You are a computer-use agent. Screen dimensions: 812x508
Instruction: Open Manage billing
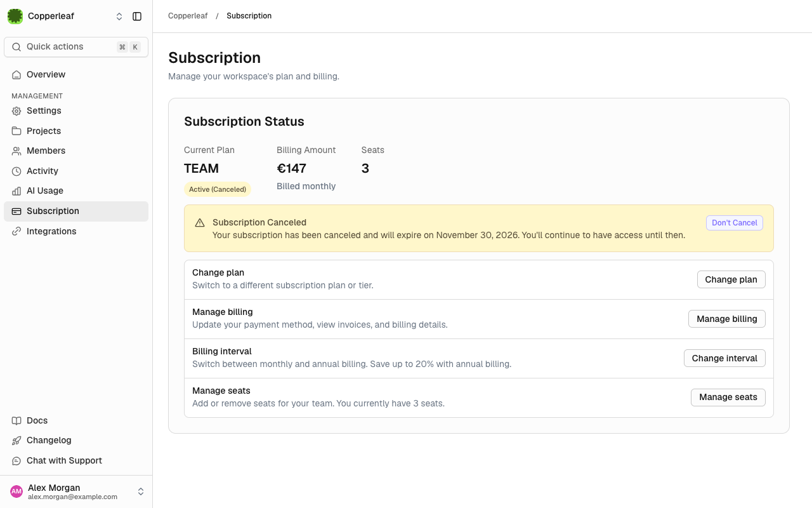[727, 319]
